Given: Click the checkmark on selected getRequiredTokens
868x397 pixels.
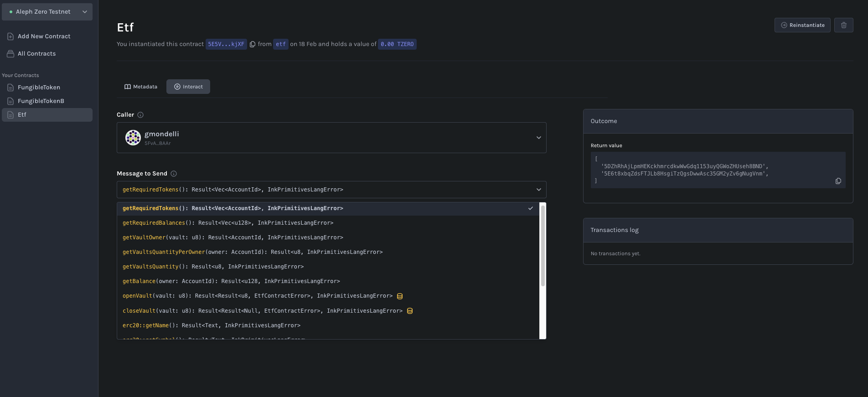Looking at the screenshot, I should 531,208.
